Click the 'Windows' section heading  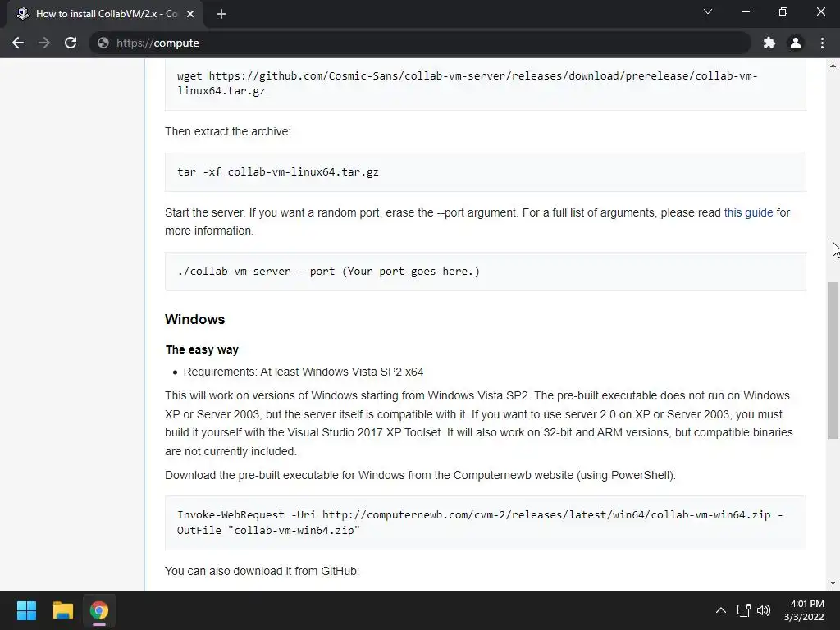pos(195,319)
